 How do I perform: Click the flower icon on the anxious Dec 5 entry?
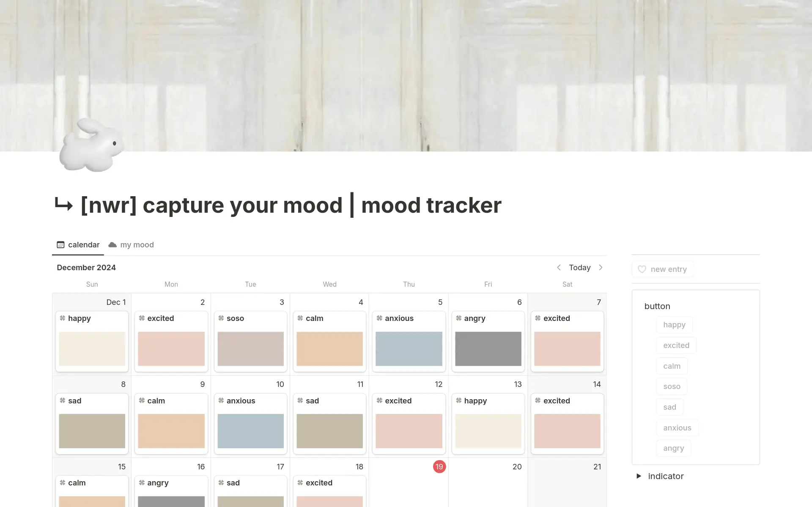379,318
